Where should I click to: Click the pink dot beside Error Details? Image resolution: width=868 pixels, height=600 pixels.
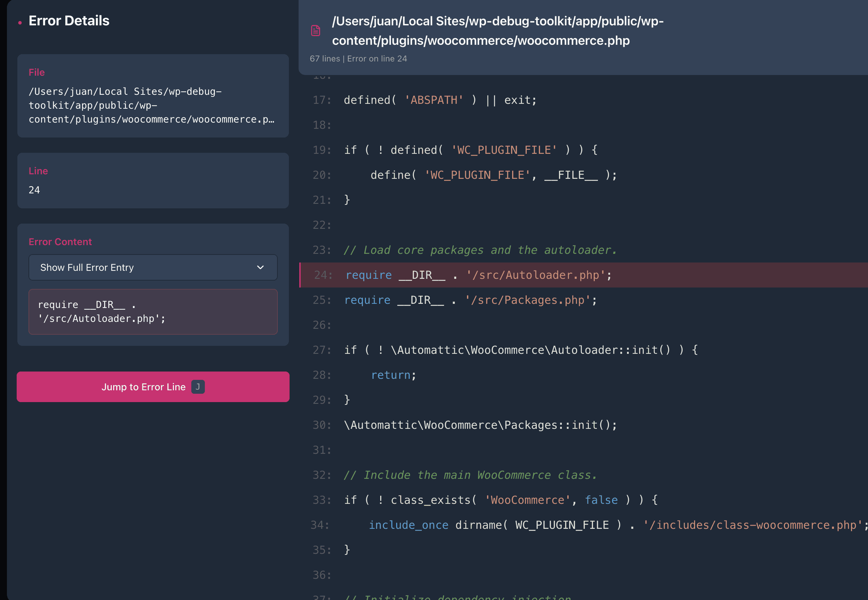(x=20, y=23)
